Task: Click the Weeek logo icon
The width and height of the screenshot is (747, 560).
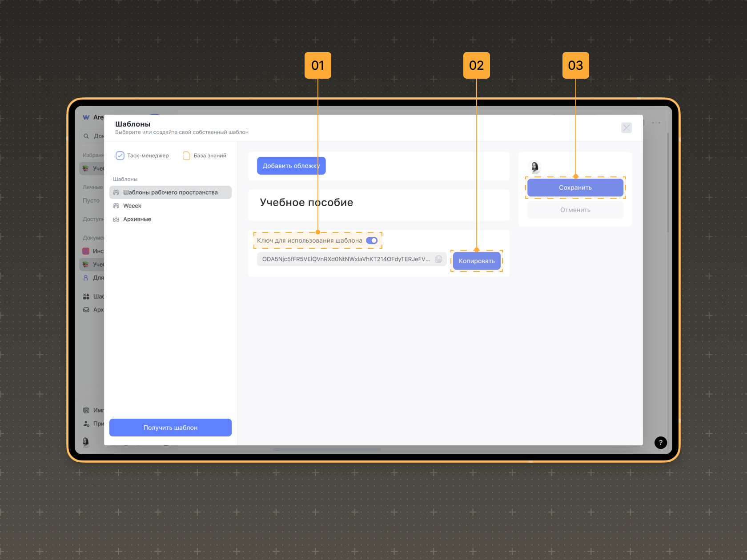Action: 86,117
